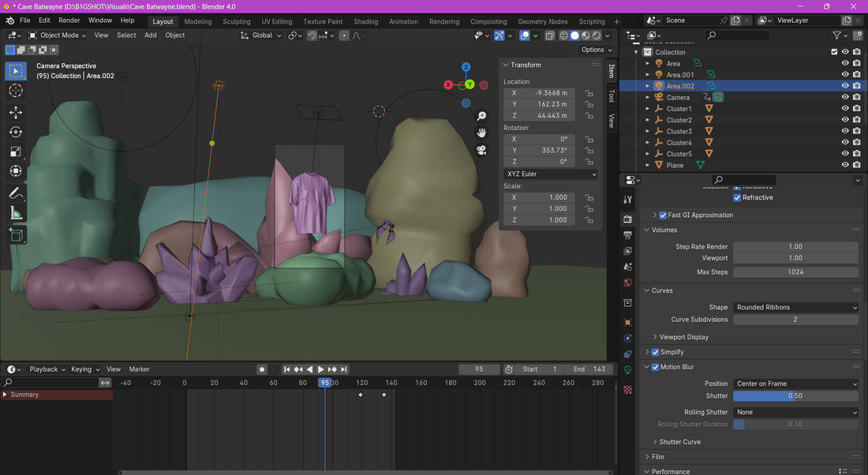Image resolution: width=868 pixels, height=475 pixels.
Task: Open the Rolling Shutter None dropdown
Action: [796, 412]
